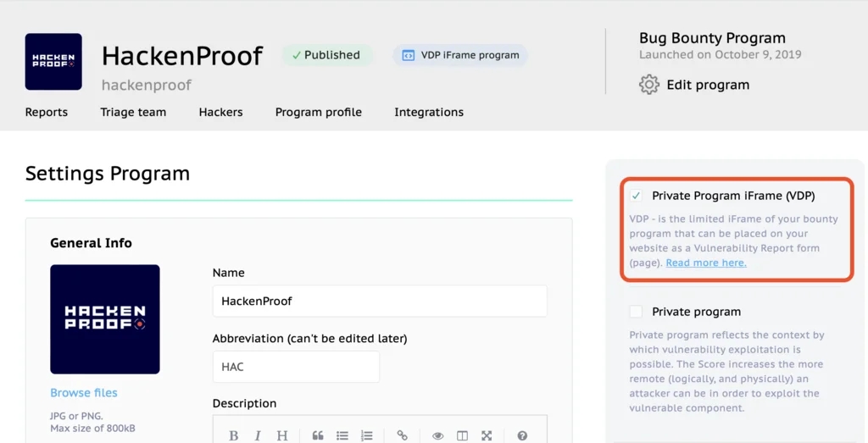Screen dimensions: 868x443
Task: Click the VDP iFrame program badge
Action: (x=460, y=55)
